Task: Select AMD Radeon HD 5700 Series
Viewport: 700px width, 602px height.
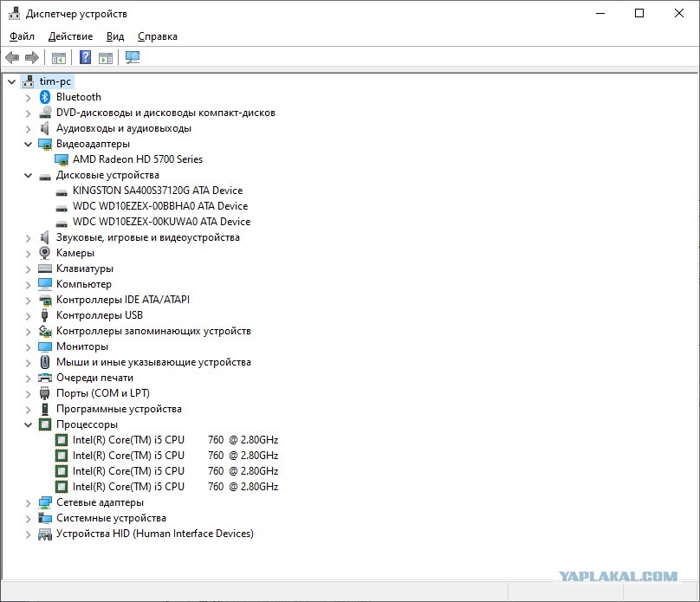Action: (138, 159)
